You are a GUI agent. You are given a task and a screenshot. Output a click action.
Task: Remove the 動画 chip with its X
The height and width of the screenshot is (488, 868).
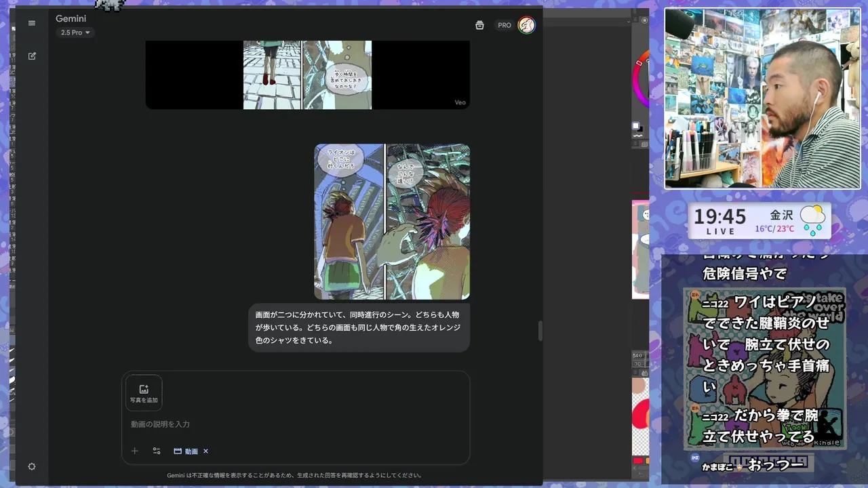(x=205, y=451)
